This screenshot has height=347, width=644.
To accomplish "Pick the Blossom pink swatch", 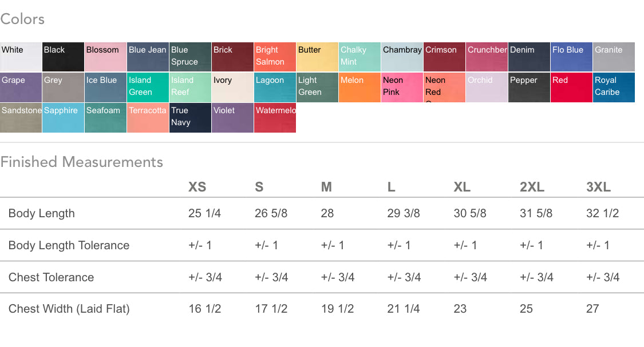I will pos(105,57).
